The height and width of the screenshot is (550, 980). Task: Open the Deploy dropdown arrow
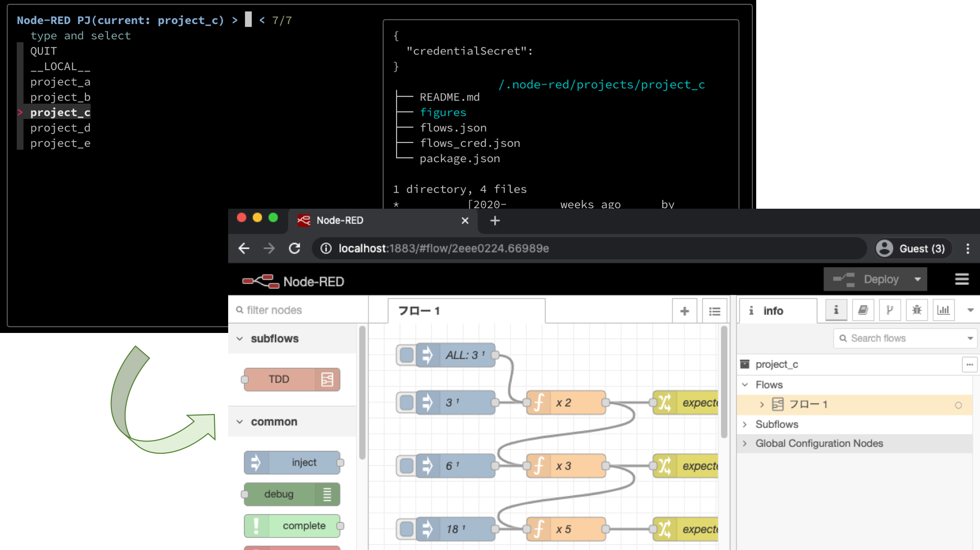pyautogui.click(x=917, y=279)
